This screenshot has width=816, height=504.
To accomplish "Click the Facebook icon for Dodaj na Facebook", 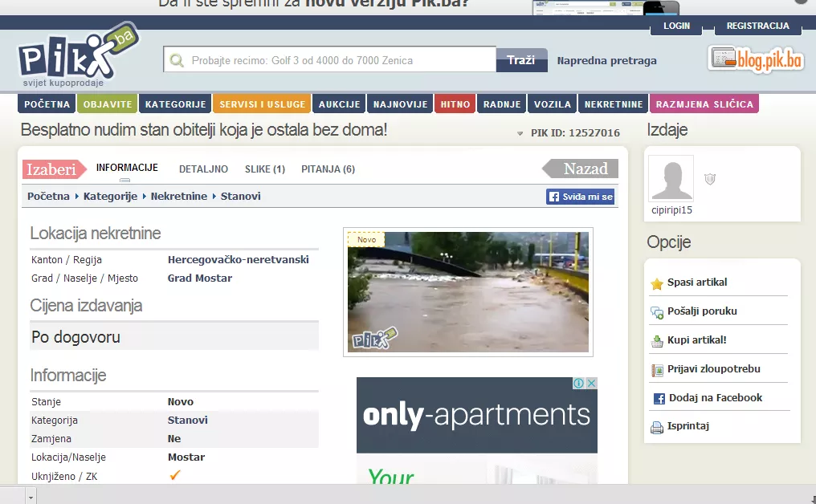I will coord(659,399).
